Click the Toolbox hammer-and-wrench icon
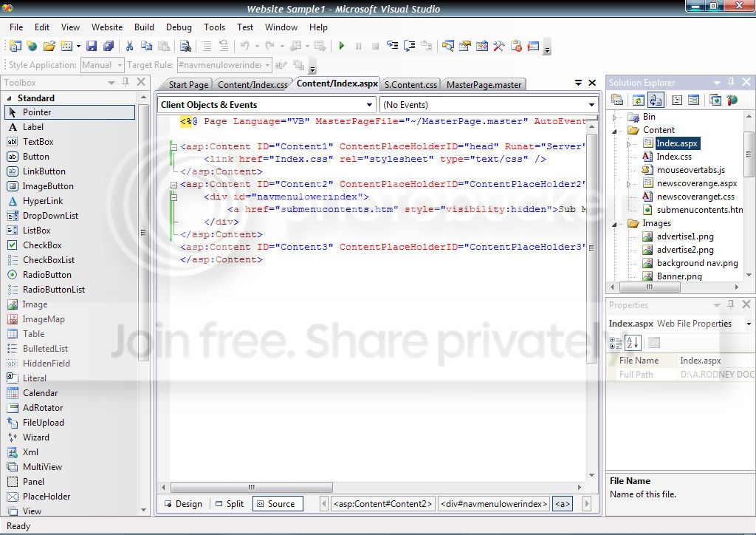756x535 pixels. (x=498, y=46)
